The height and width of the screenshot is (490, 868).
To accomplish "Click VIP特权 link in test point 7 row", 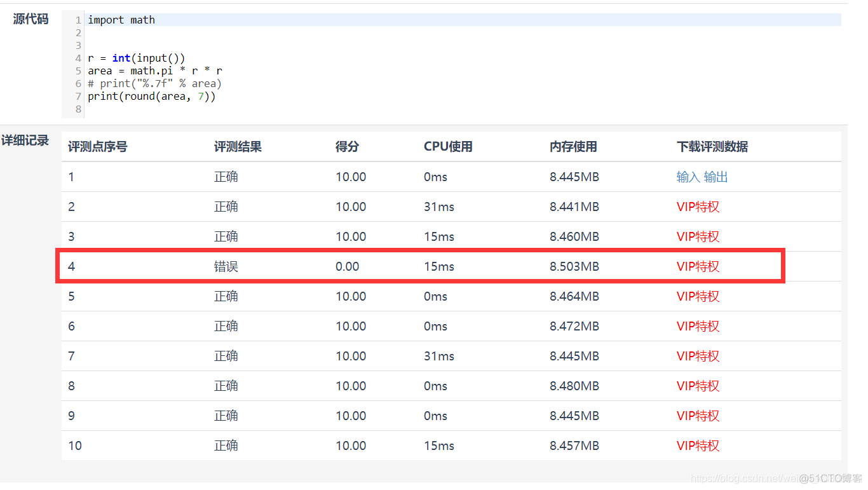I will tap(698, 356).
